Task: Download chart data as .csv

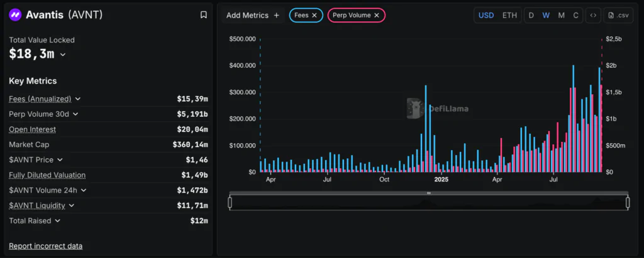Action: [618, 15]
